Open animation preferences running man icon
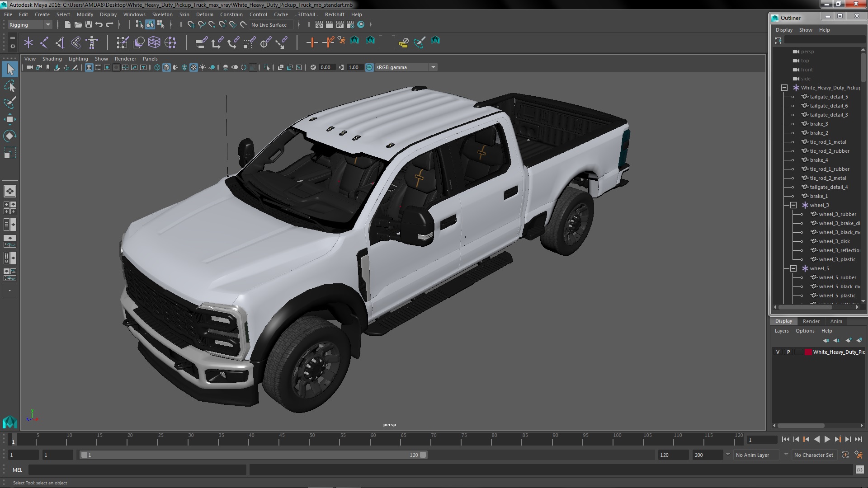The height and width of the screenshot is (488, 868). point(859,455)
